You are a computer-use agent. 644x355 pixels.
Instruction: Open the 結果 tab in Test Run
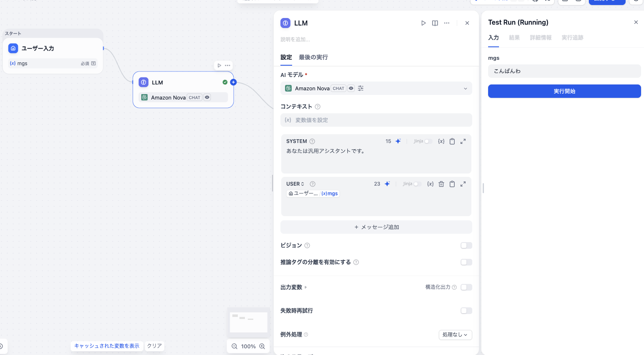pyautogui.click(x=514, y=38)
